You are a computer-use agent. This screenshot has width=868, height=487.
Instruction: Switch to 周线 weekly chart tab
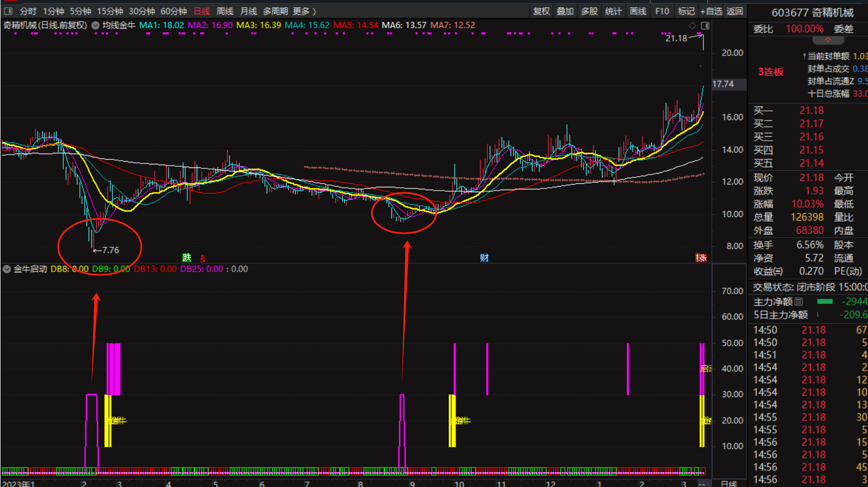[x=224, y=11]
